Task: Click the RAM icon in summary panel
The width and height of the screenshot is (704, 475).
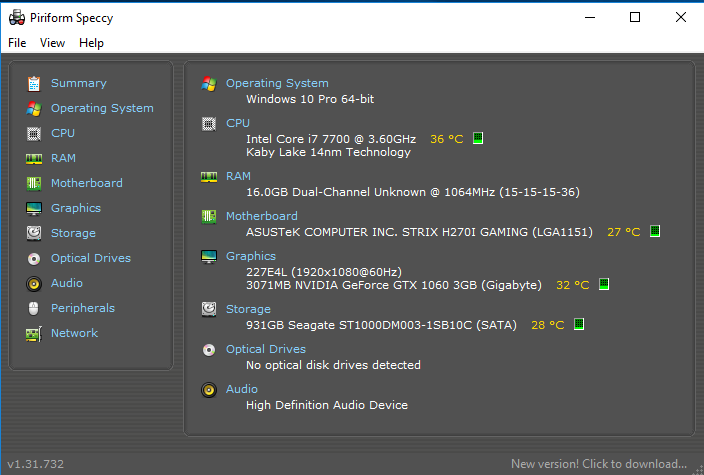Action: [x=209, y=176]
